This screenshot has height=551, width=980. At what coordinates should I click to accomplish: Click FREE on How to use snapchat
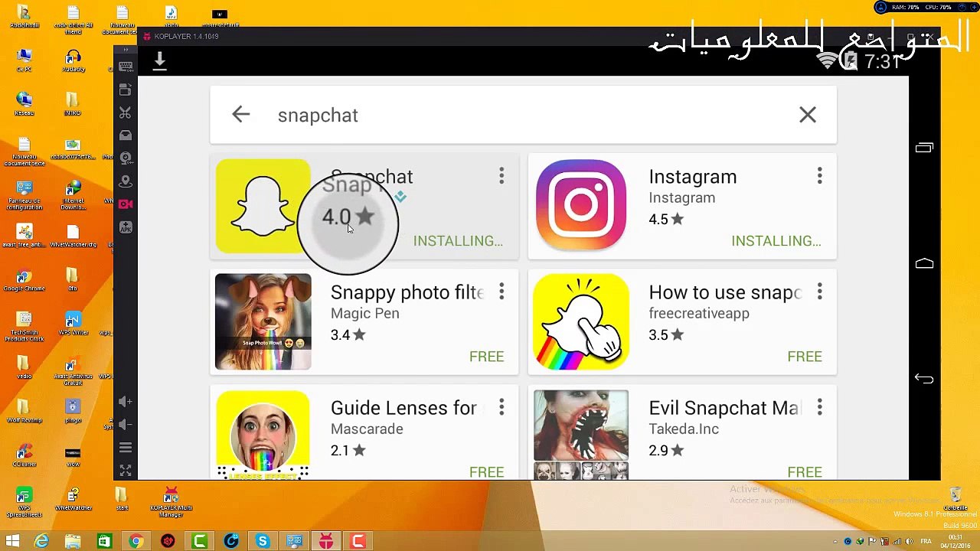[805, 357]
